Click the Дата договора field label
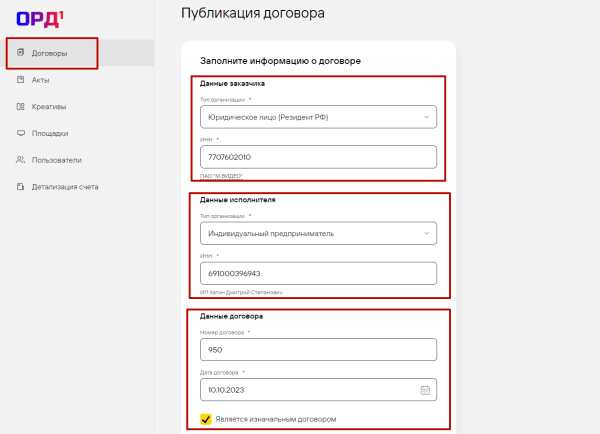This screenshot has height=434, width=600. (219, 372)
